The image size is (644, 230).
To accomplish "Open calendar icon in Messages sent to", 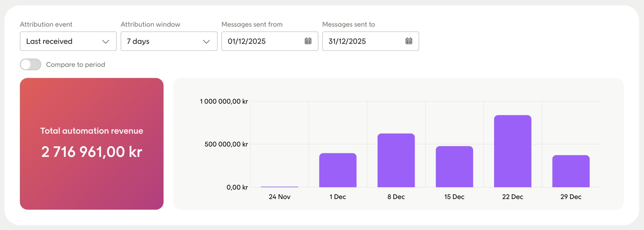I will click(x=409, y=41).
